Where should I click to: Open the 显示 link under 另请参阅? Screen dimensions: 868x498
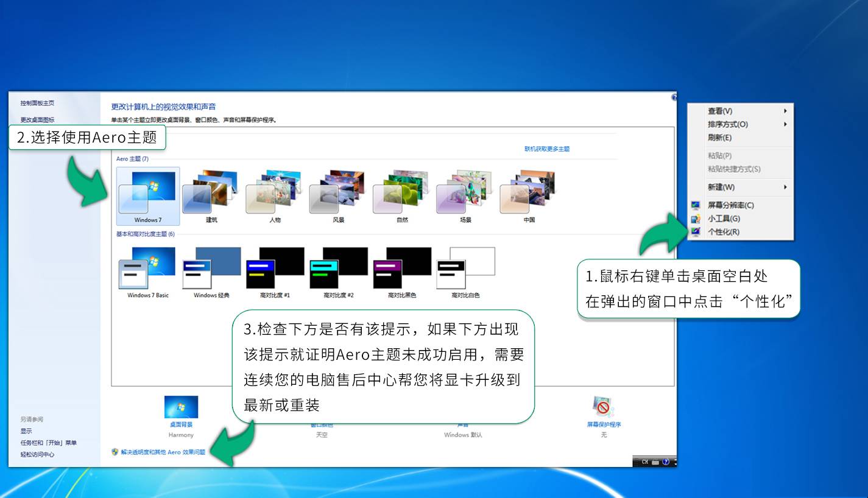coord(26,431)
